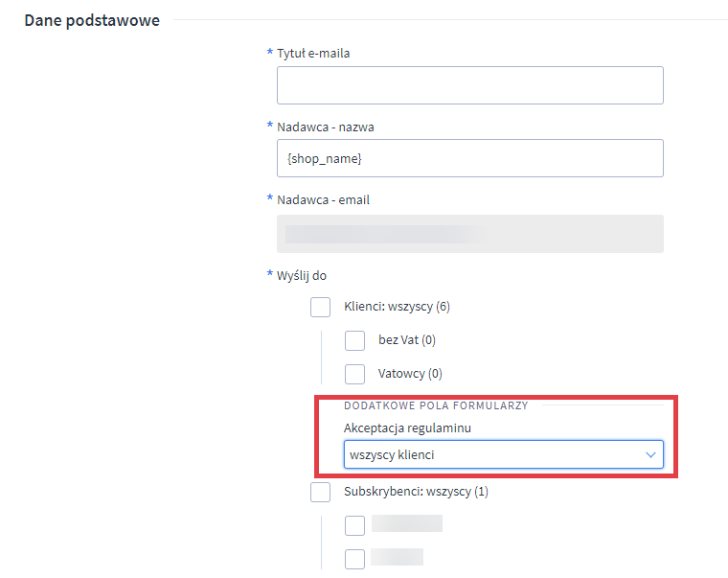
Task: Toggle first blurred checkbox under Subskrybenci
Action: 354,525
